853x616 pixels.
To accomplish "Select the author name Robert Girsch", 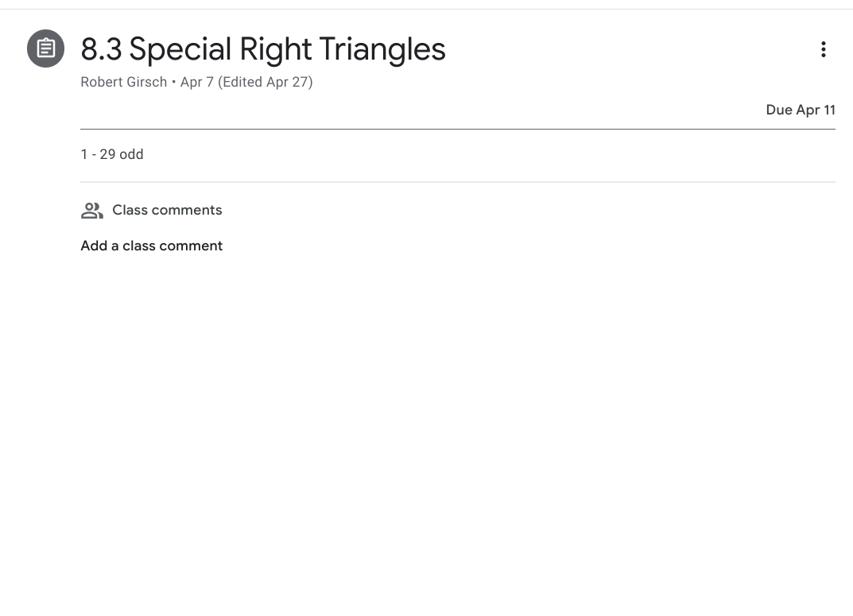I will [x=124, y=82].
